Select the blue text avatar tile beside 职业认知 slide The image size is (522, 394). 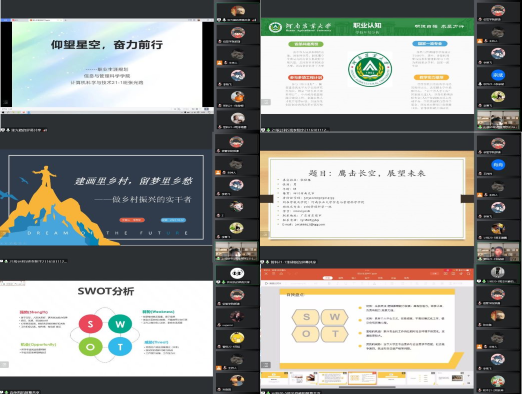pos(498,77)
